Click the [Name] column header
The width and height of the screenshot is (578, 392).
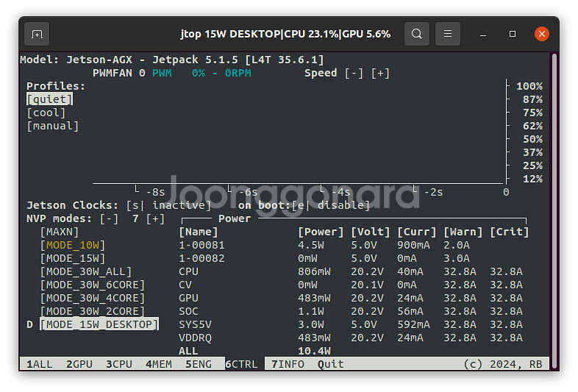click(199, 232)
